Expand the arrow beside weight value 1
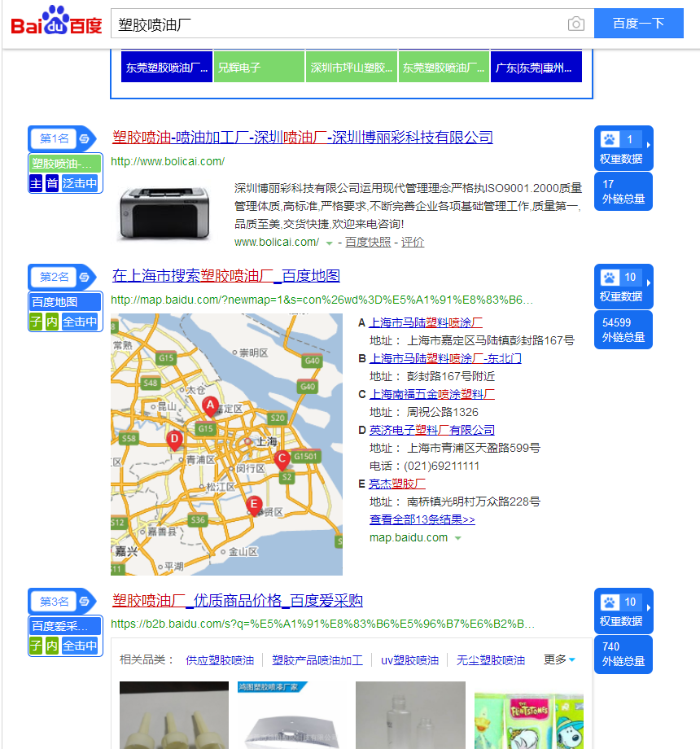 point(648,145)
